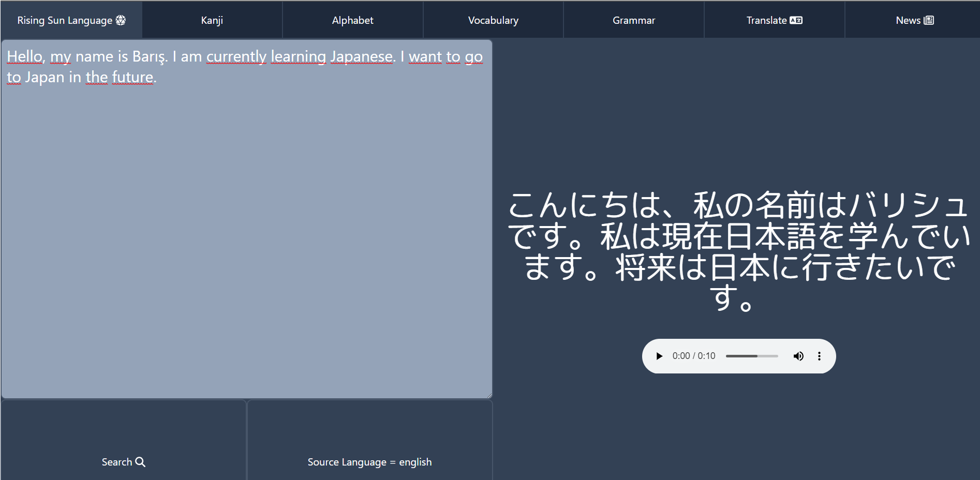The width and height of the screenshot is (980, 480).
Task: Mute the audio player volume
Action: 798,356
